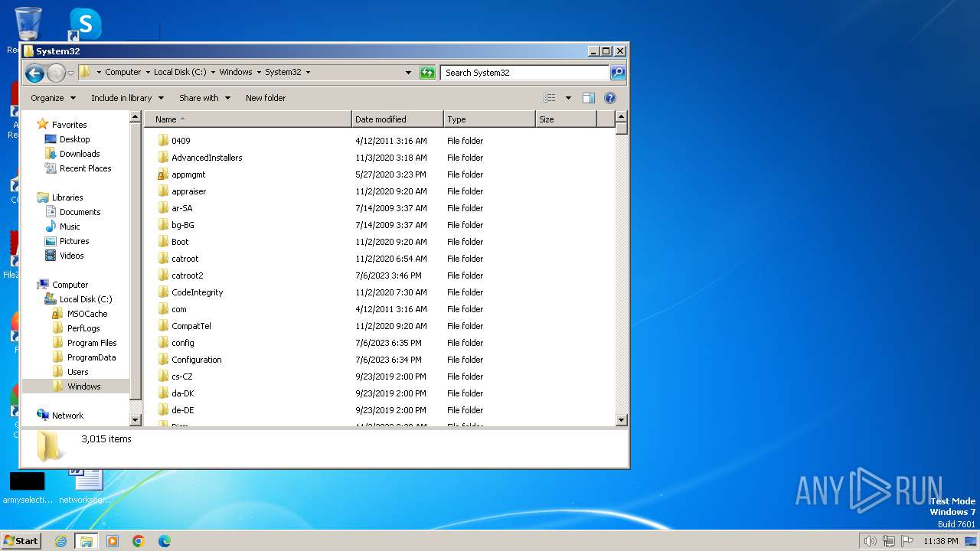
Task: Open the Pictures library
Action: [74, 241]
